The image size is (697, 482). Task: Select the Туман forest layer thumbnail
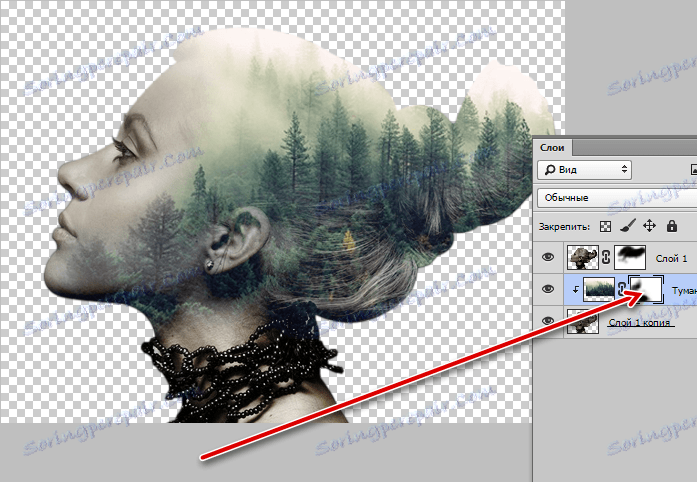click(599, 289)
